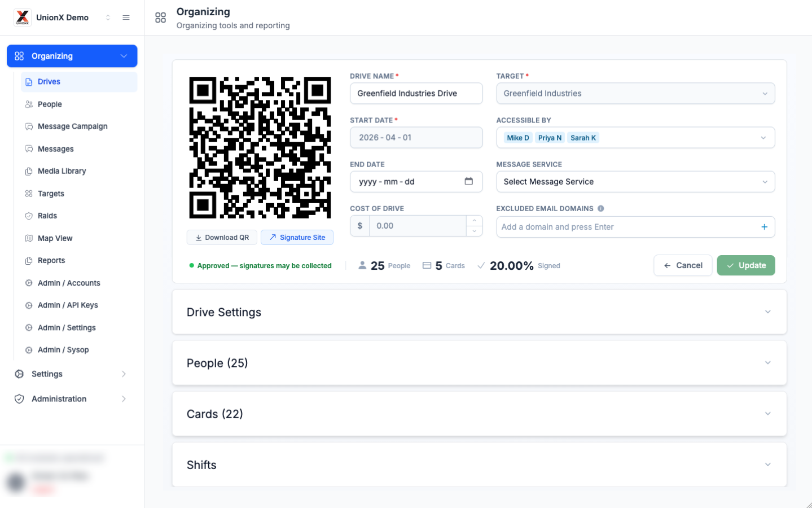The width and height of the screenshot is (812, 508).
Task: Cancel editing the drive
Action: point(683,265)
